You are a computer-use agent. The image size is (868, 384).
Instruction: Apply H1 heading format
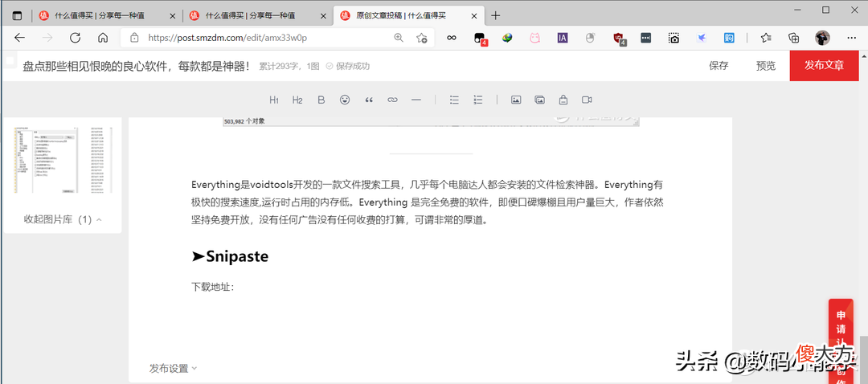click(x=274, y=100)
